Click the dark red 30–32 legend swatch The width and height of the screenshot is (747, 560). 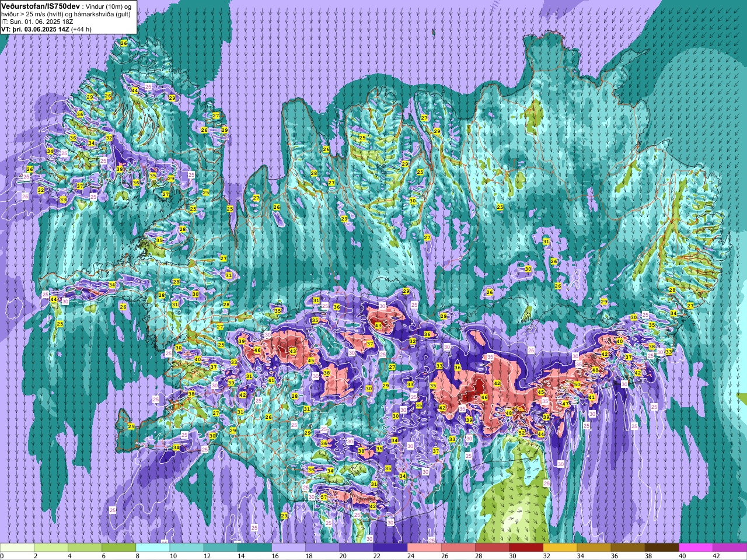pyautogui.click(x=526, y=548)
